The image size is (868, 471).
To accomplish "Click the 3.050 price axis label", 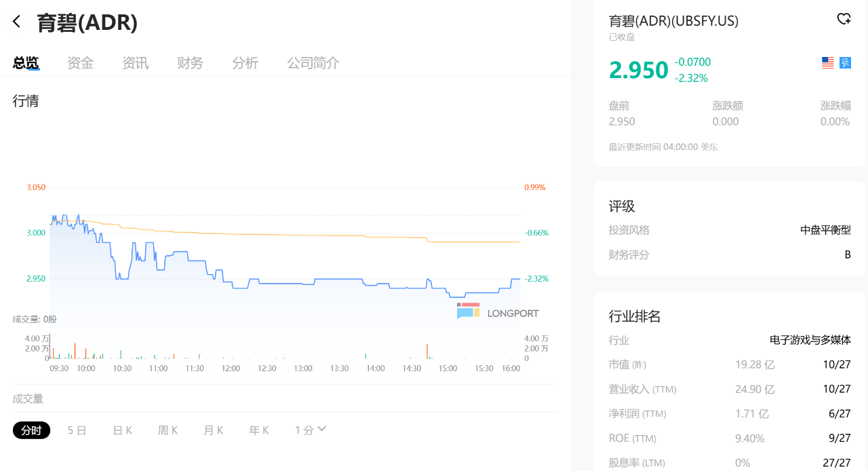I will pyautogui.click(x=36, y=187).
